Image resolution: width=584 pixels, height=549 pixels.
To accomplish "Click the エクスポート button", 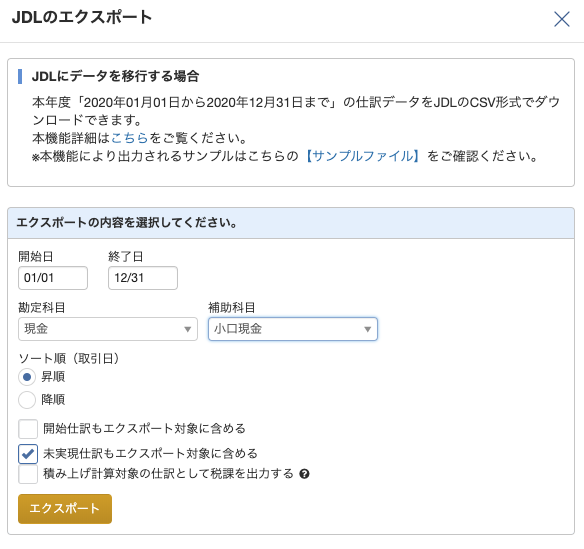I will (x=65, y=509).
